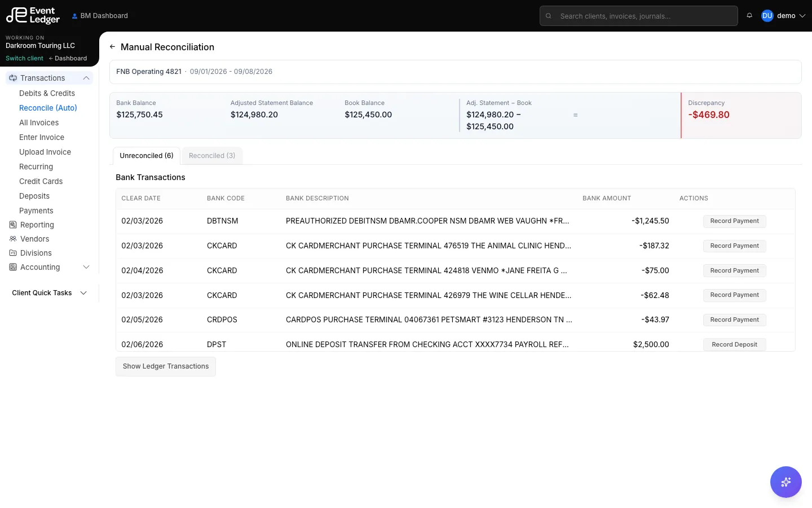Click the Divisions folder icon
The height and width of the screenshot is (508, 812).
click(x=13, y=253)
